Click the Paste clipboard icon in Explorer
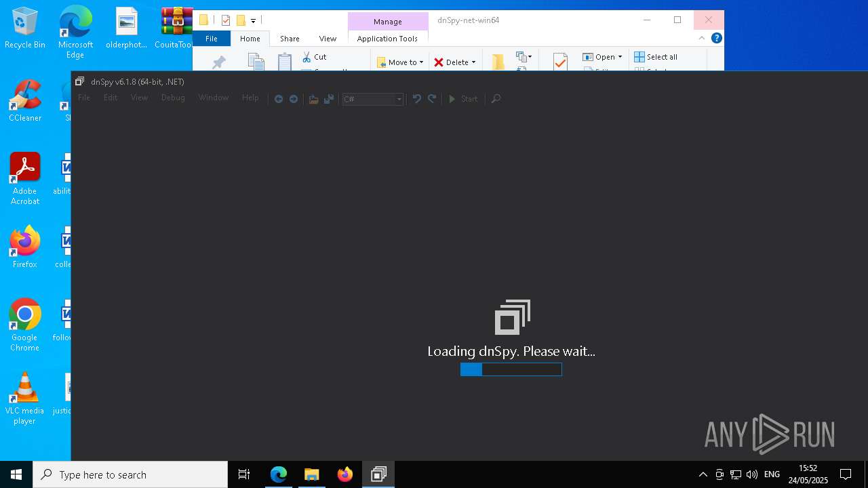The width and height of the screenshot is (868, 488). 285,62
